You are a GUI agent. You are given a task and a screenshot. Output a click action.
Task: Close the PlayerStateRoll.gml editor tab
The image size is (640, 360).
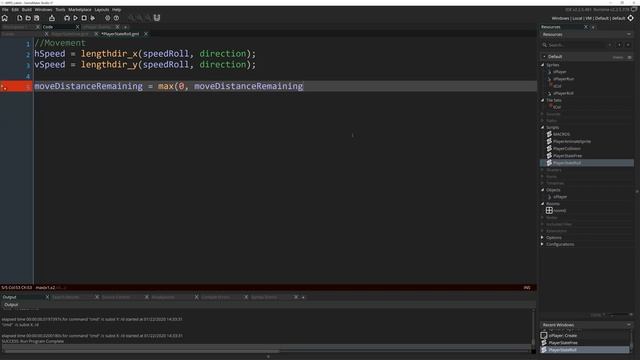tap(146, 34)
